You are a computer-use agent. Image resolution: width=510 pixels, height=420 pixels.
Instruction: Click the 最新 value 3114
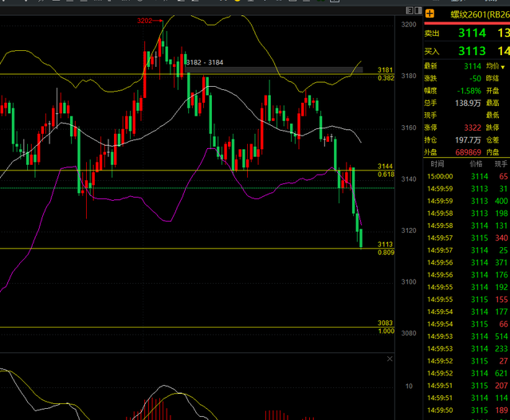pyautogui.click(x=473, y=66)
